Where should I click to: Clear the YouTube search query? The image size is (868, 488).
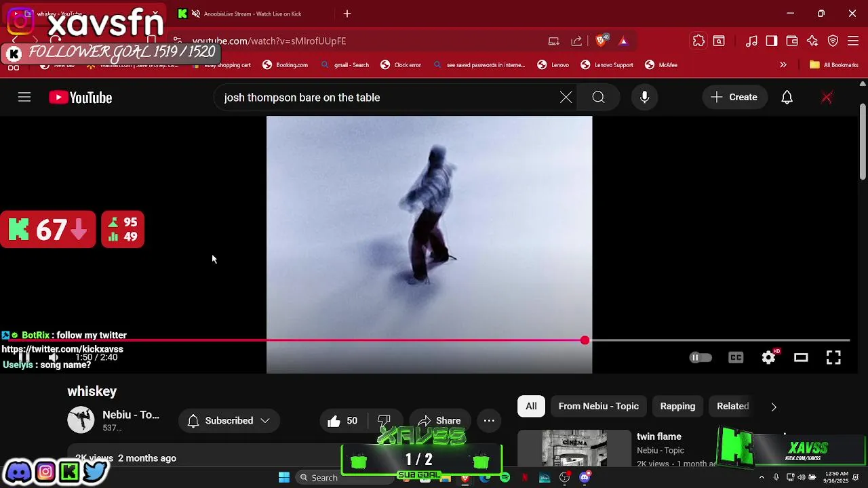pyautogui.click(x=566, y=98)
